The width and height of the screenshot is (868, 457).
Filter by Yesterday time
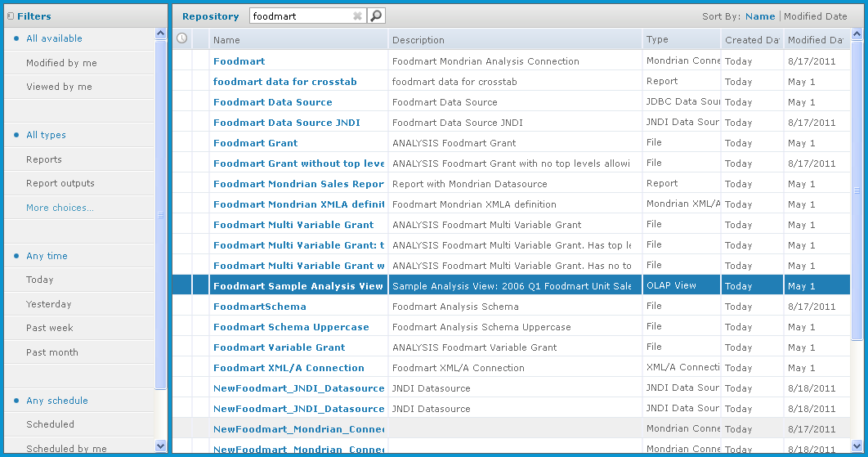49,303
